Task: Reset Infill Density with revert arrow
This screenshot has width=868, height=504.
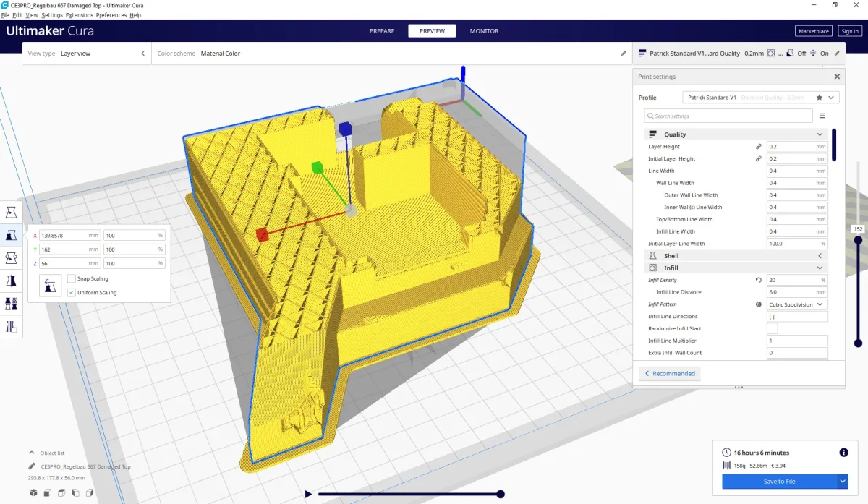Action: 759,280
